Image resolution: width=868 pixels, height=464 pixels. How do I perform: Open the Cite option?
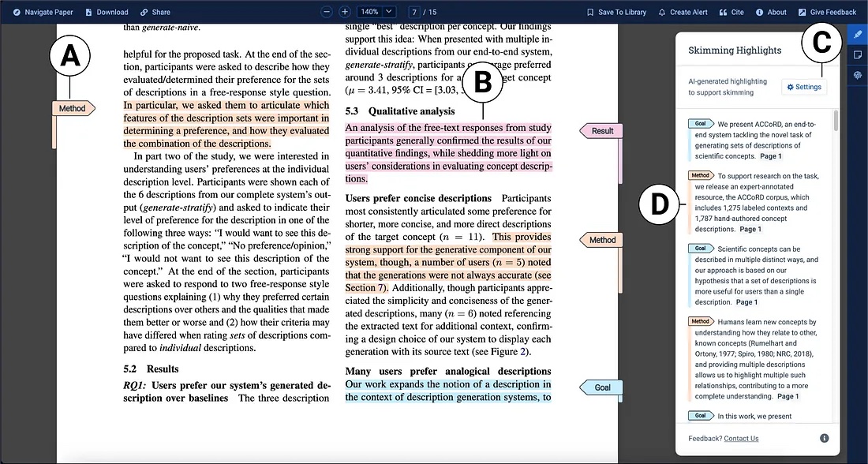[x=731, y=12]
